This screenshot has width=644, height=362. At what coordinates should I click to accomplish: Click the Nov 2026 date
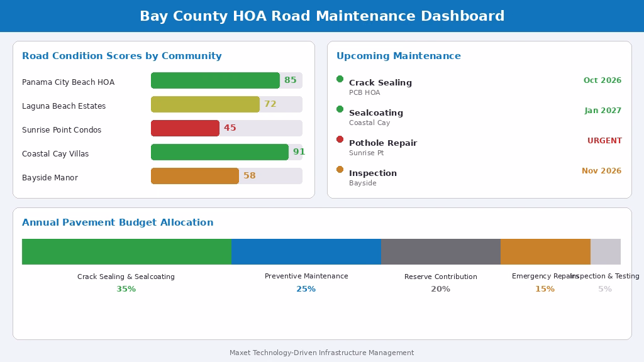point(602,171)
